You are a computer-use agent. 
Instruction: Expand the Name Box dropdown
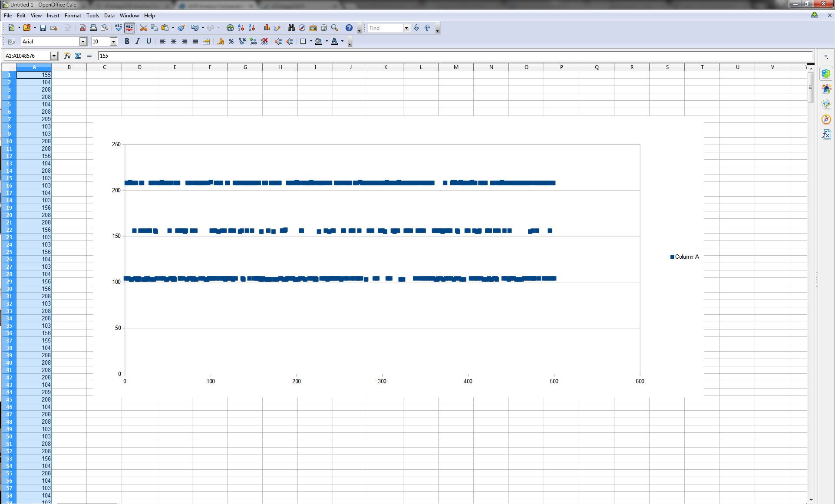click(54, 56)
